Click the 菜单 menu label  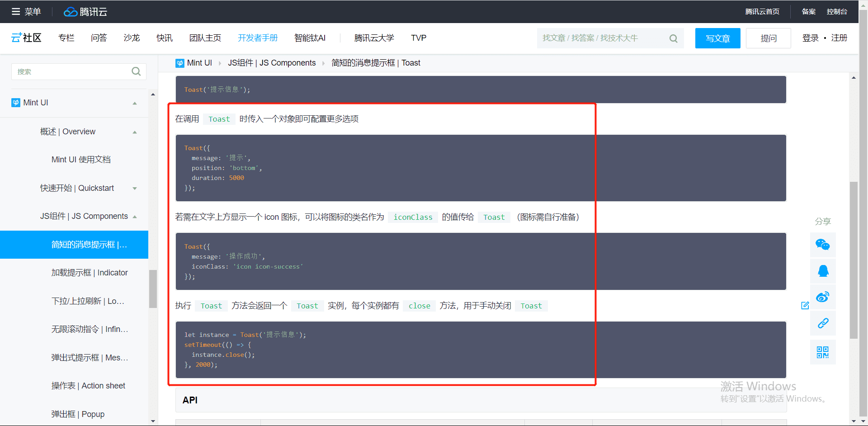[x=33, y=12]
